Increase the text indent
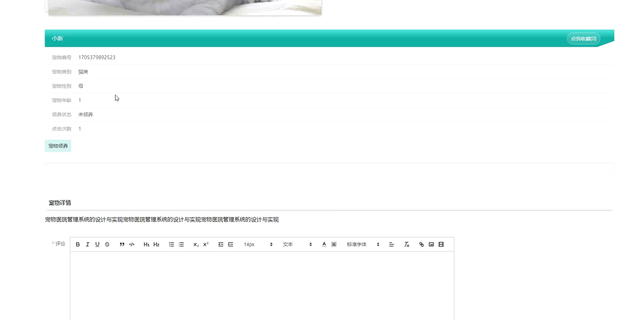This screenshot has width=644, height=320. [x=231, y=244]
